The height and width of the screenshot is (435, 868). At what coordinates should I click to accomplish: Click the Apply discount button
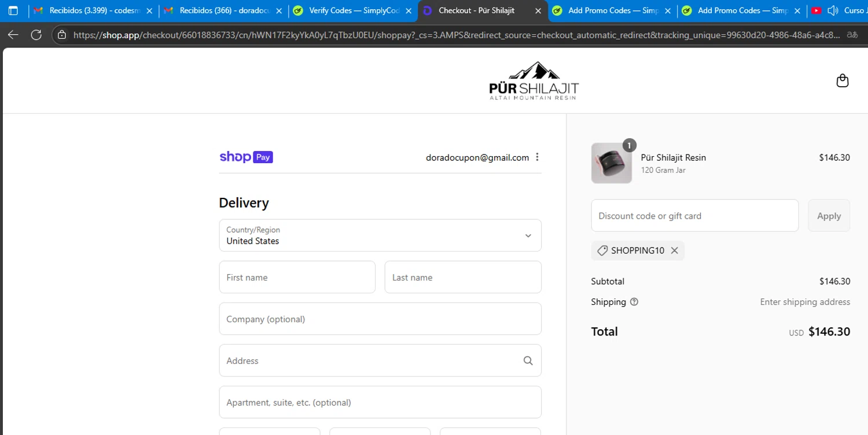point(829,216)
